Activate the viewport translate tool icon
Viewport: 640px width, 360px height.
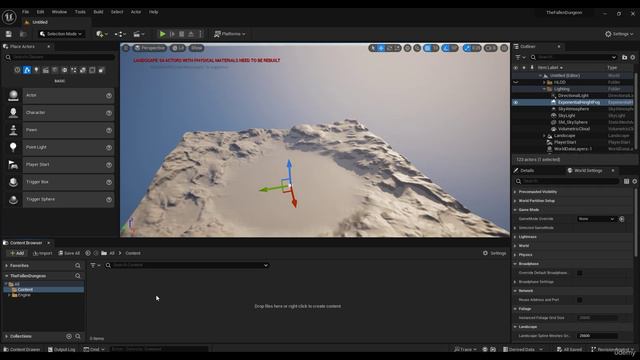[381, 48]
